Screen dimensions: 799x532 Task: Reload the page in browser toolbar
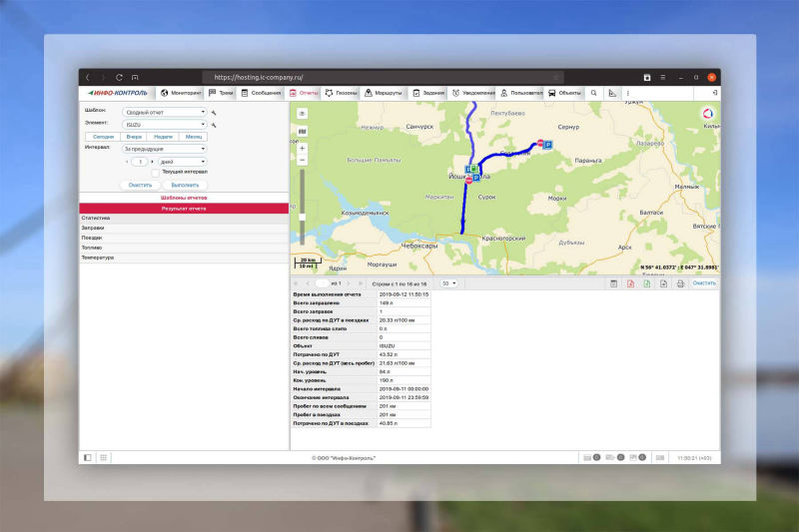tap(119, 77)
